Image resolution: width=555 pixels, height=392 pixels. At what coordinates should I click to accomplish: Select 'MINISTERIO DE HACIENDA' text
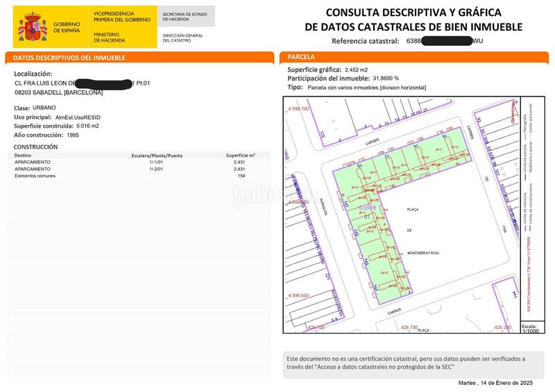[110, 37]
